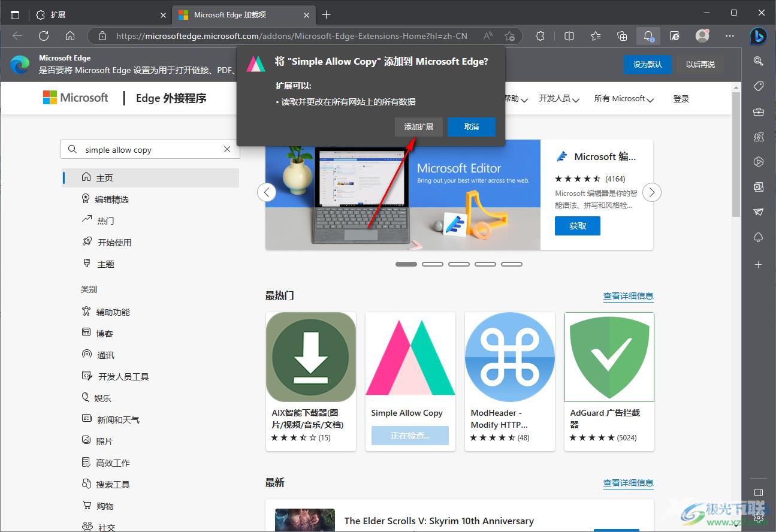The image size is (776, 532).
Task: Add page to favorites star icon
Action: tap(509, 36)
